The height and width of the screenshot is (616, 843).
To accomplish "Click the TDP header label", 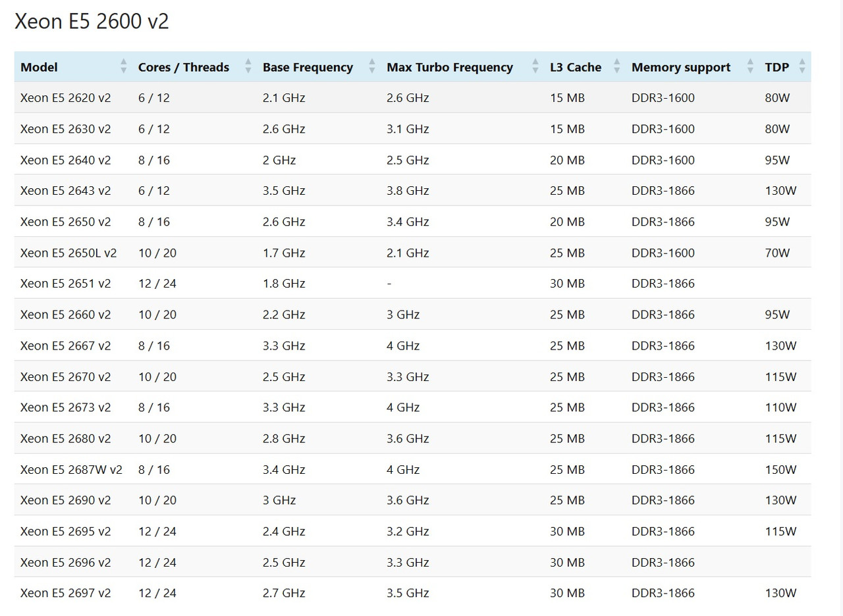I will coord(777,67).
